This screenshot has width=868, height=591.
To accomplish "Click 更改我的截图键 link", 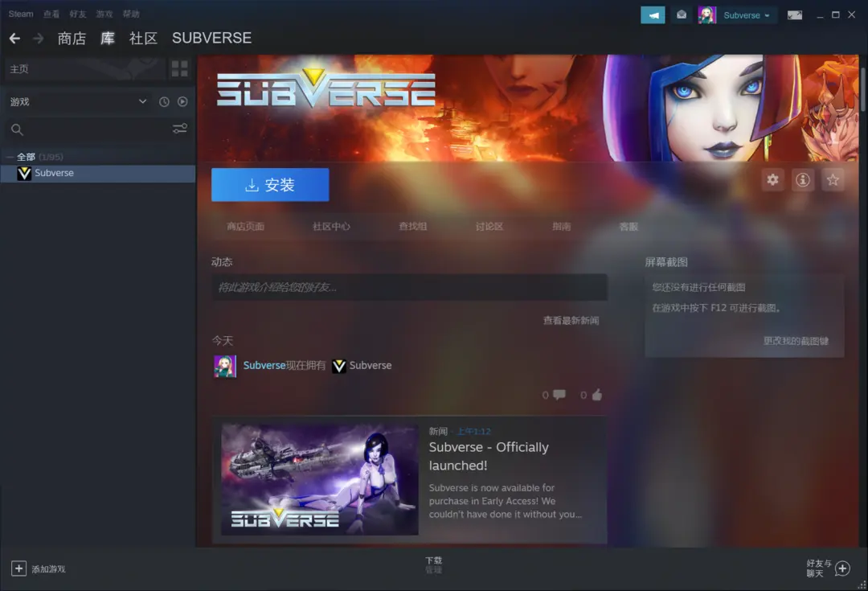I will [x=796, y=341].
